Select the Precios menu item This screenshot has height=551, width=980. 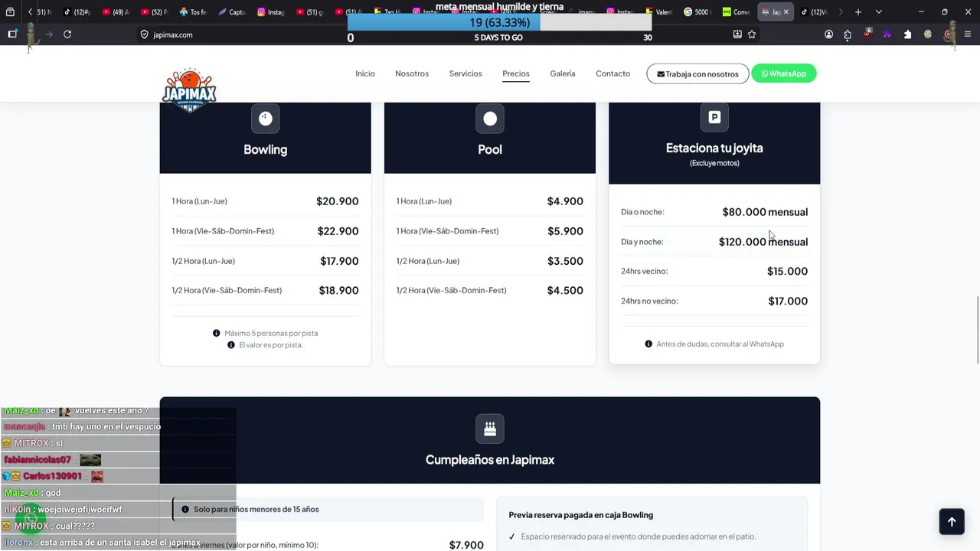(516, 73)
